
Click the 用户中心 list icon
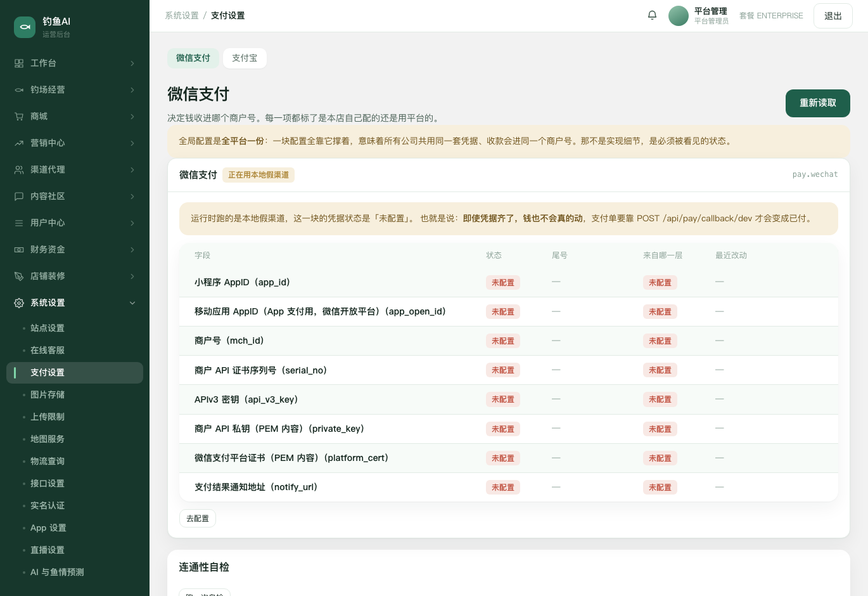tap(19, 223)
